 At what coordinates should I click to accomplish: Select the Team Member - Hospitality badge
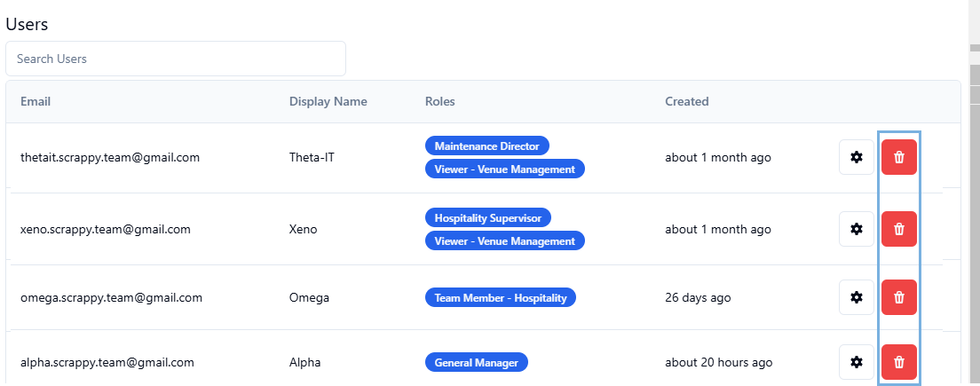click(500, 298)
